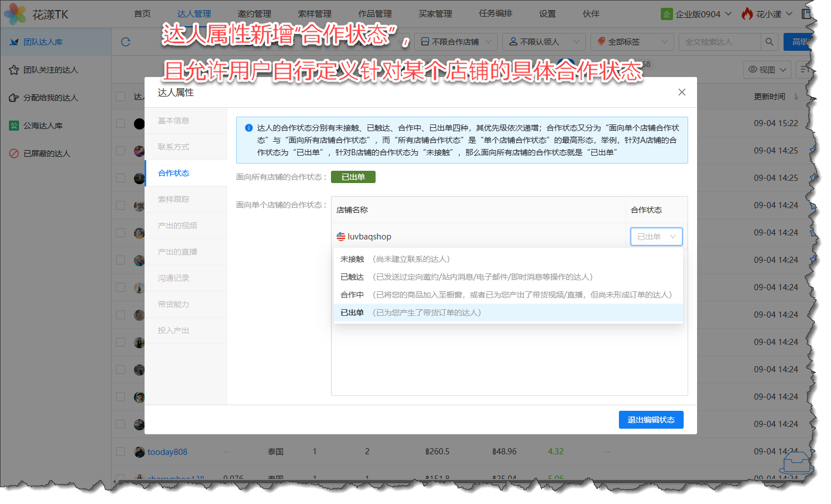Close the 达人属性 dialog
831x504 pixels.
681,92
